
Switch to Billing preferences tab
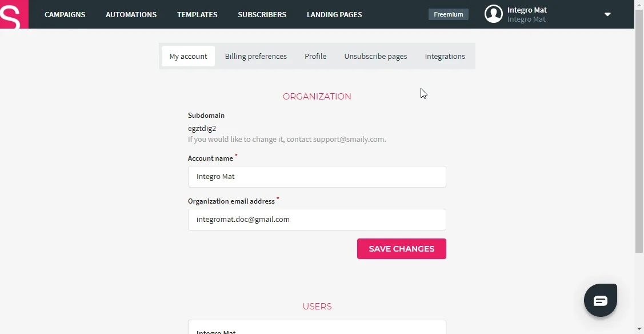[256, 56]
